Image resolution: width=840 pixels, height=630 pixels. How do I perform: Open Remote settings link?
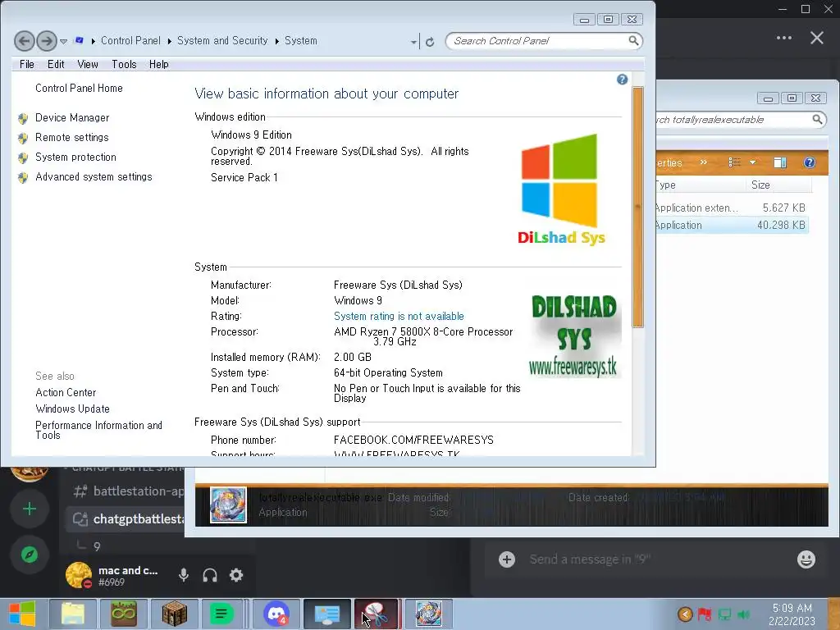(x=72, y=137)
